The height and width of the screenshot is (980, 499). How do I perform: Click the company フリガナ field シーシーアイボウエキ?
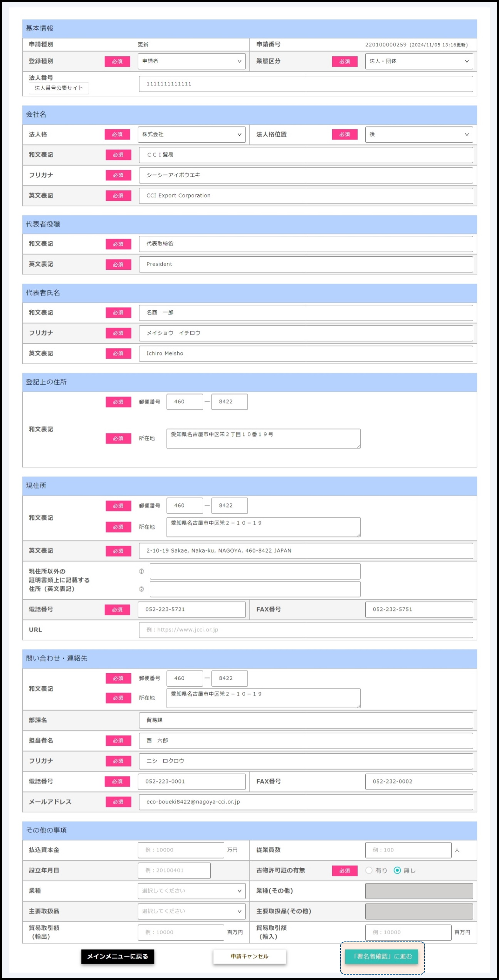point(306,175)
